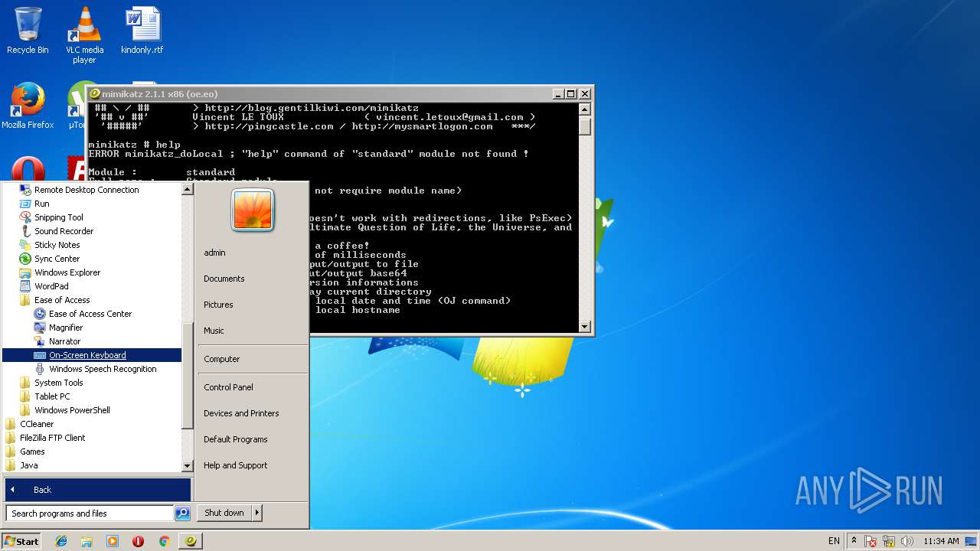The height and width of the screenshot is (551, 980).
Task: Click the 11:34 AM clock
Action: coord(941,541)
